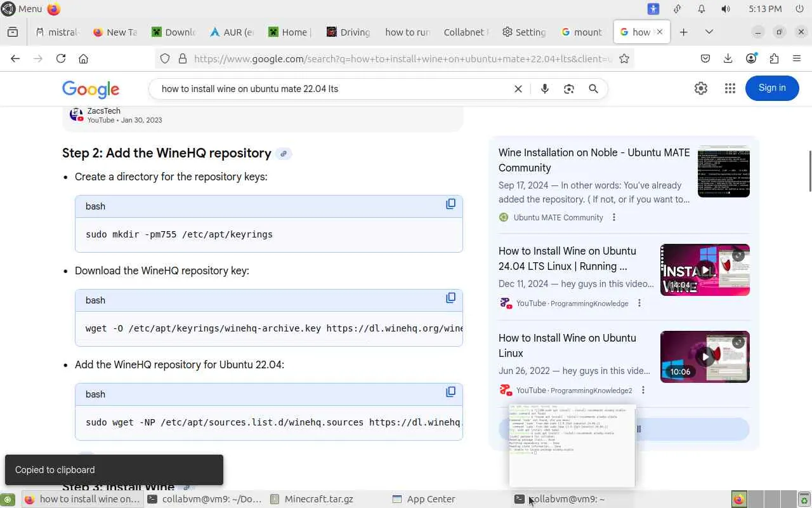812x508 pixels.
Task: Reload the current page
Action: click(x=61, y=58)
